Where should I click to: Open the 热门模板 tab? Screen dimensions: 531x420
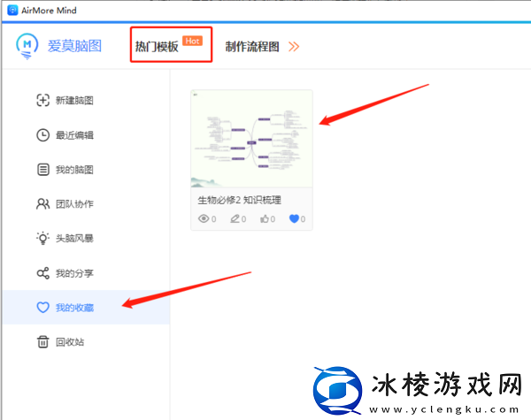pyautogui.click(x=157, y=46)
